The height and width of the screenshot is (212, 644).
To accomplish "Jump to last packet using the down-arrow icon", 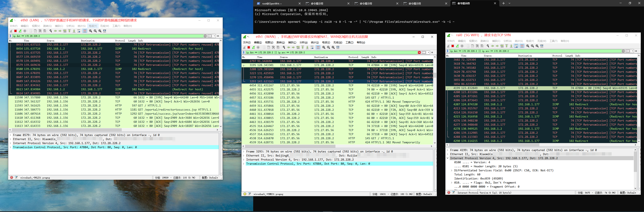I will pyautogui.click(x=74, y=31).
